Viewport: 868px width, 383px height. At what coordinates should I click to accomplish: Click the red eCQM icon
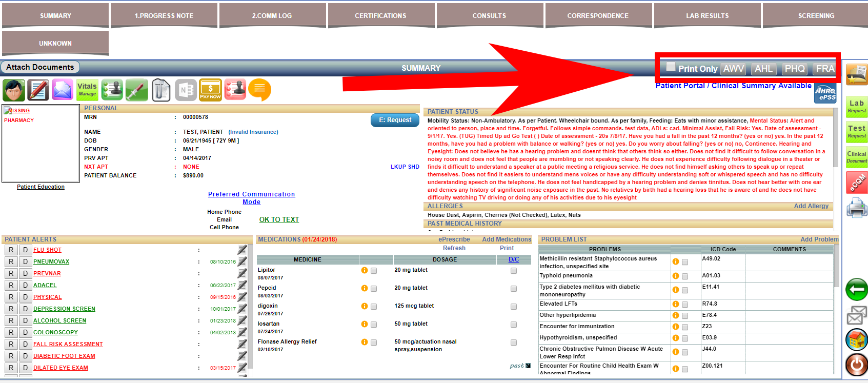pos(856,183)
